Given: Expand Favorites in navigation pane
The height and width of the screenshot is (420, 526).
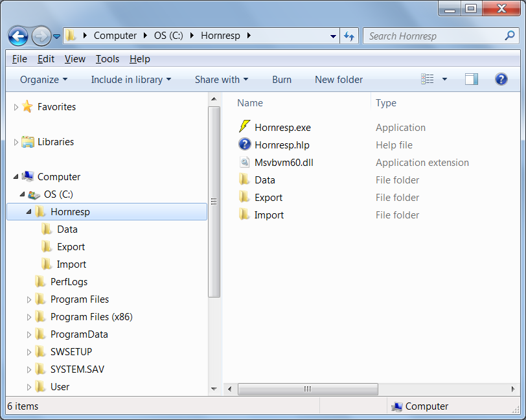Looking at the screenshot, I should pyautogui.click(x=16, y=107).
